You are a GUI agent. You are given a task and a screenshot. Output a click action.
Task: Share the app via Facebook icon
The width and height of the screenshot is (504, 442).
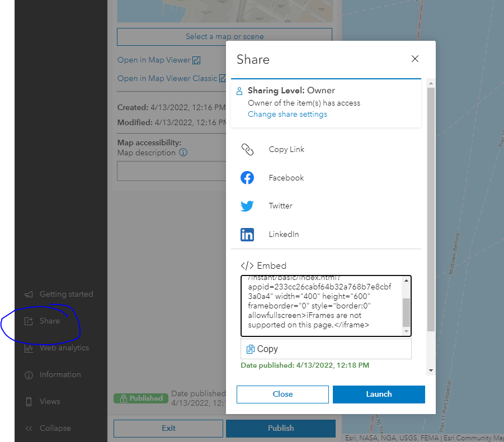tap(247, 177)
